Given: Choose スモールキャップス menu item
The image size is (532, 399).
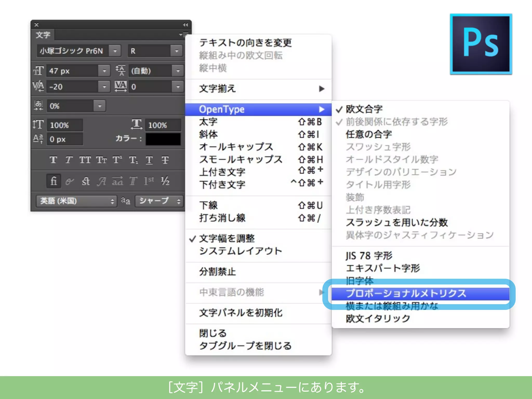Looking at the screenshot, I should point(258,159).
